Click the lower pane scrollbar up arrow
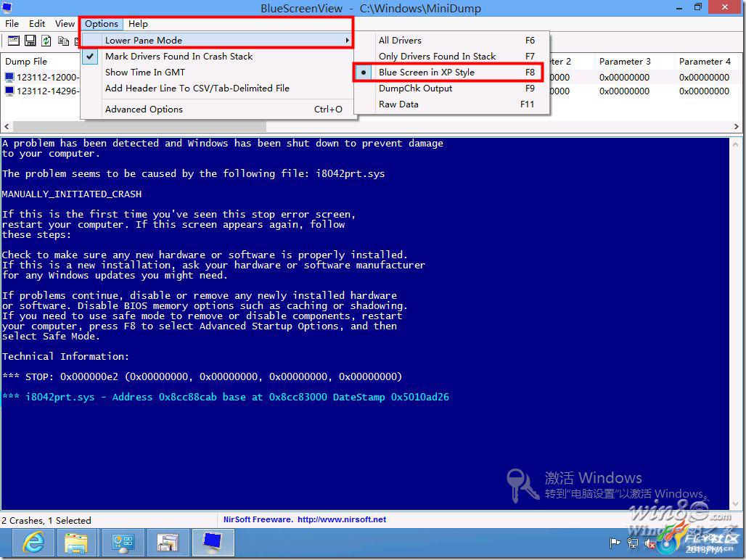Viewport: 746px width, 560px height. click(736, 144)
